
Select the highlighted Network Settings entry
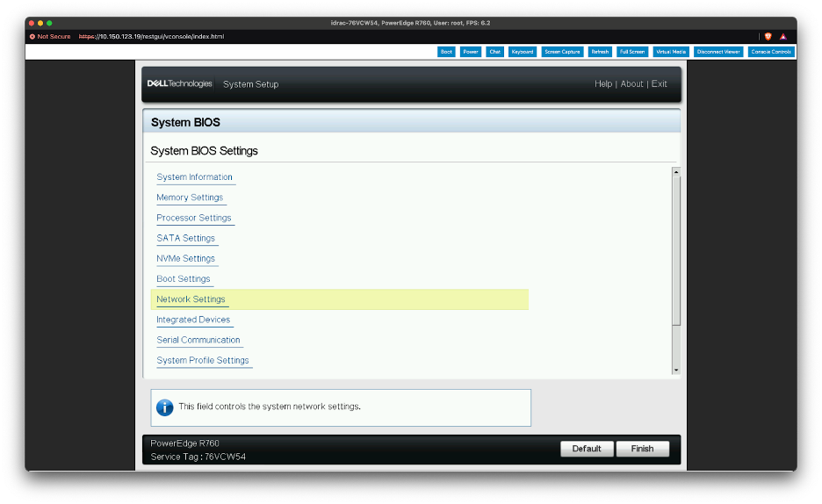191,299
